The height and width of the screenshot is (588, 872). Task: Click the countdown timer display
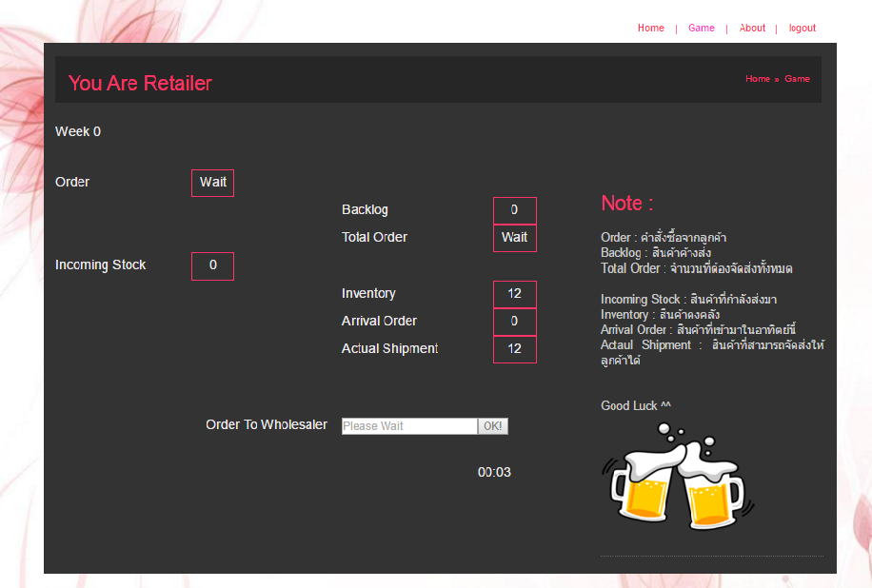(494, 473)
